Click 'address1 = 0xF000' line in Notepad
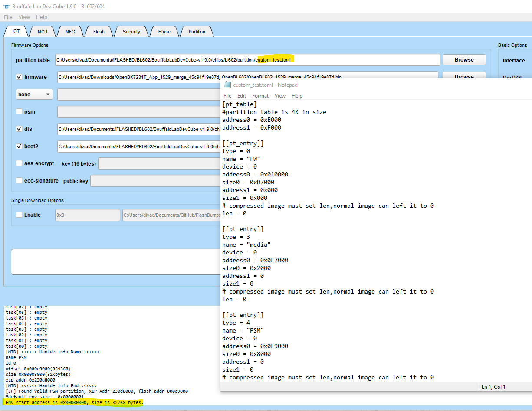 coord(252,128)
